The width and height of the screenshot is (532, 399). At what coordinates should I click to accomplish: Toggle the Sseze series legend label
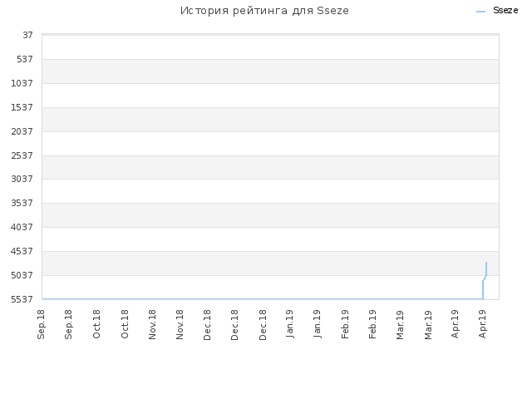pyautogui.click(x=505, y=11)
